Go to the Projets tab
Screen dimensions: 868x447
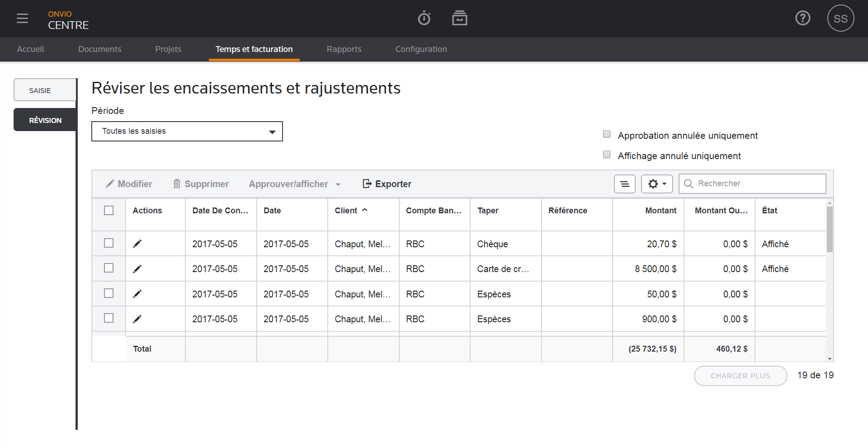pos(168,49)
